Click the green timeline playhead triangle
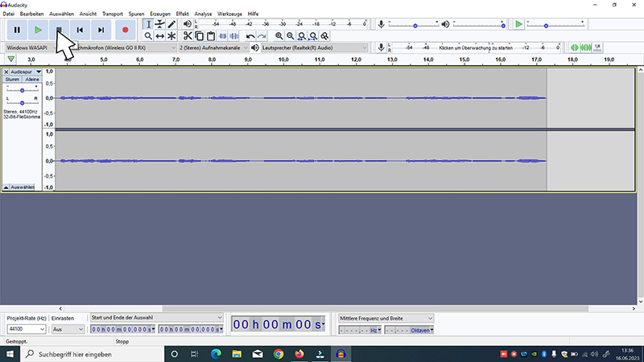 pos(11,60)
